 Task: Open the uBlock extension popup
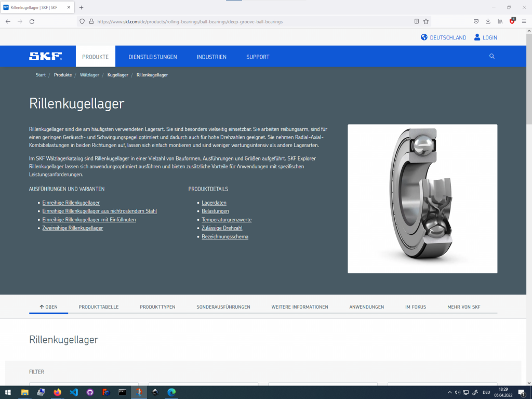coord(511,21)
